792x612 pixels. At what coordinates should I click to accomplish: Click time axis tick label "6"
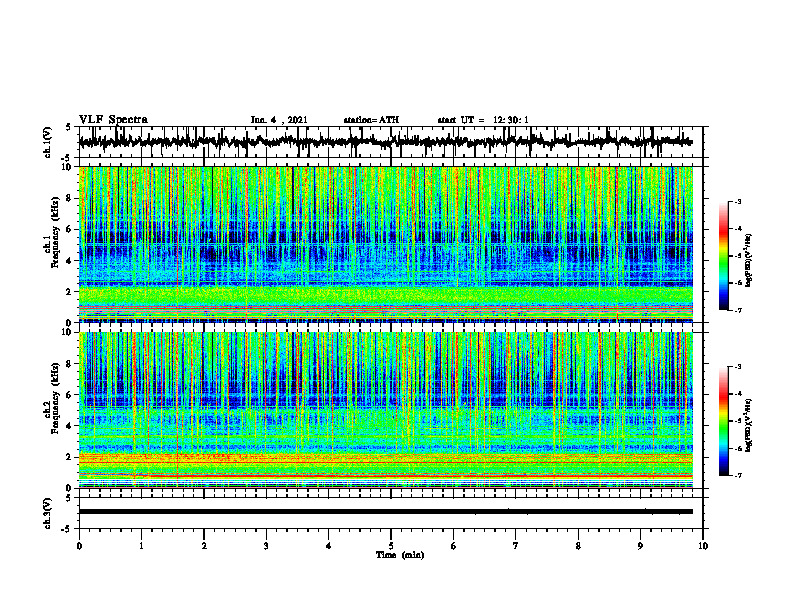(x=453, y=546)
